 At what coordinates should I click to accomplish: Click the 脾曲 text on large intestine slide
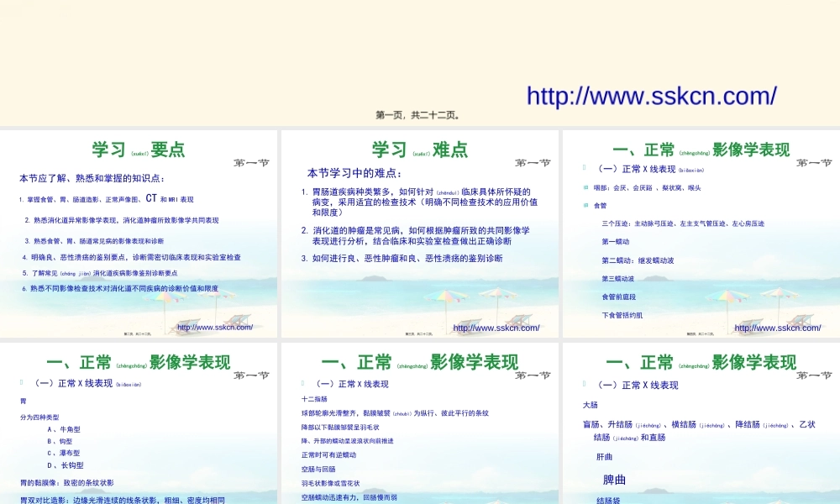point(615,479)
